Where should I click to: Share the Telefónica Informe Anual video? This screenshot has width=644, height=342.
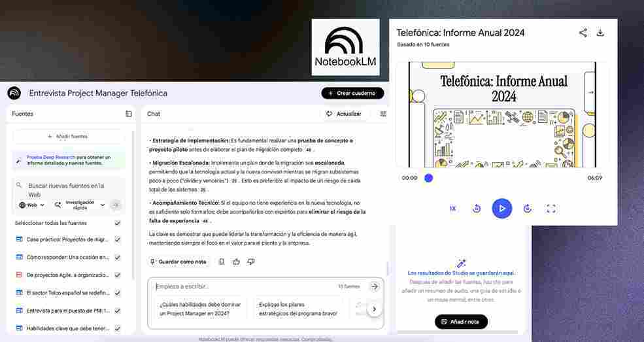(583, 33)
